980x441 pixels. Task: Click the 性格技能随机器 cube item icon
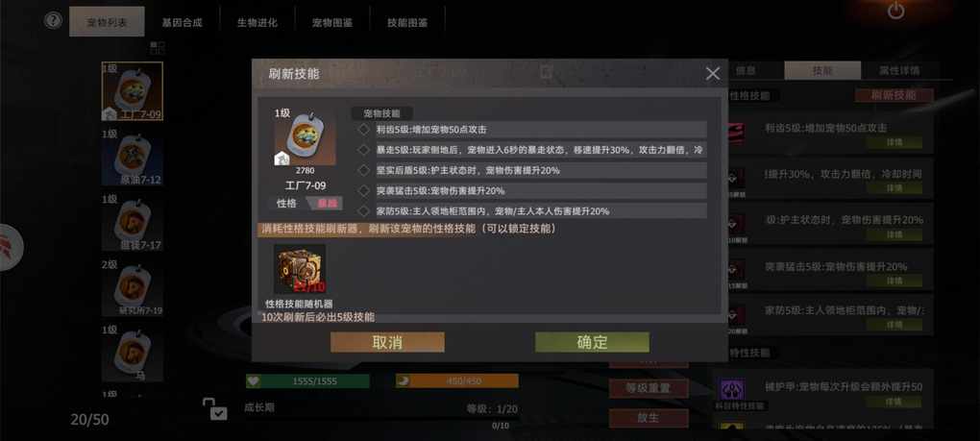[x=300, y=269]
